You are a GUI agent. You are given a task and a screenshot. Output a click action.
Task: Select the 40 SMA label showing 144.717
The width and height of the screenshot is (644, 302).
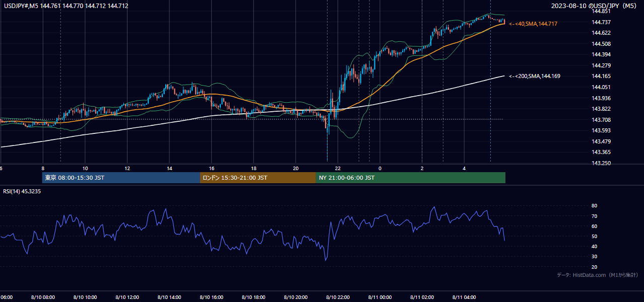pos(533,24)
